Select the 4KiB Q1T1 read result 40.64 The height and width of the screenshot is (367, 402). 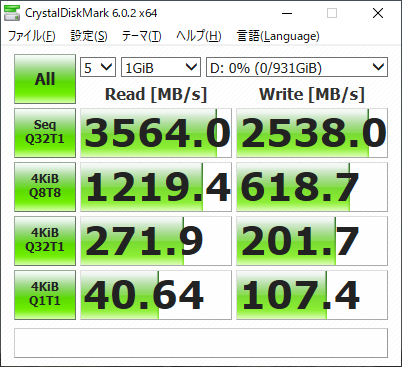pos(156,295)
